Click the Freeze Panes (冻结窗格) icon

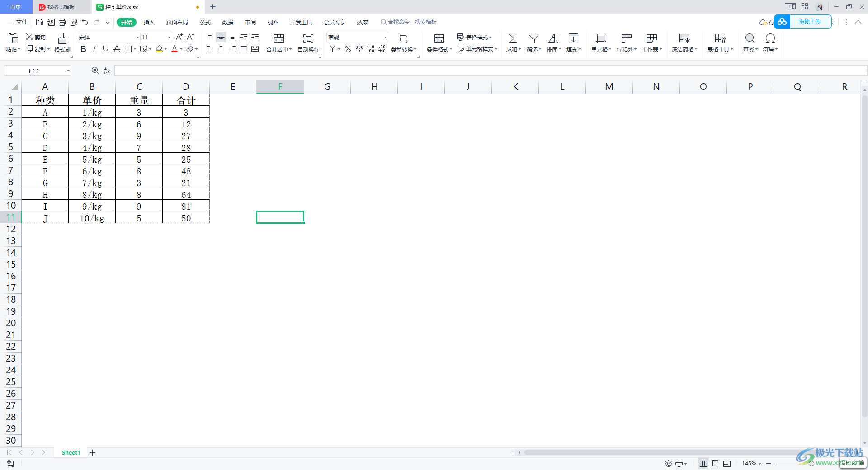click(684, 38)
